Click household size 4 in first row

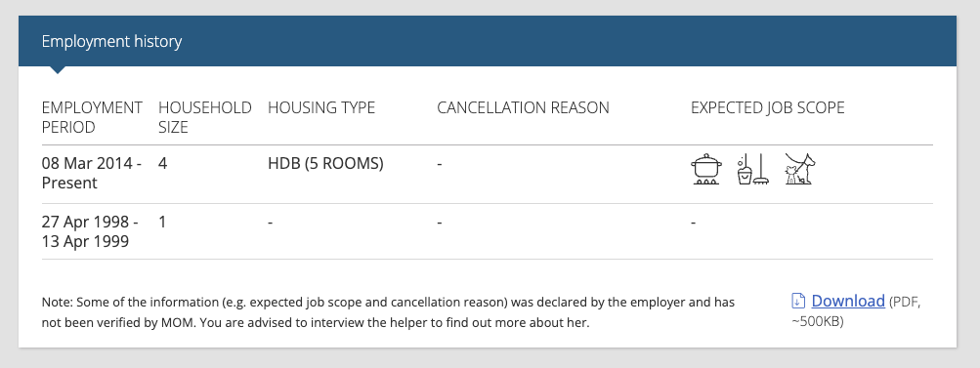click(x=163, y=164)
